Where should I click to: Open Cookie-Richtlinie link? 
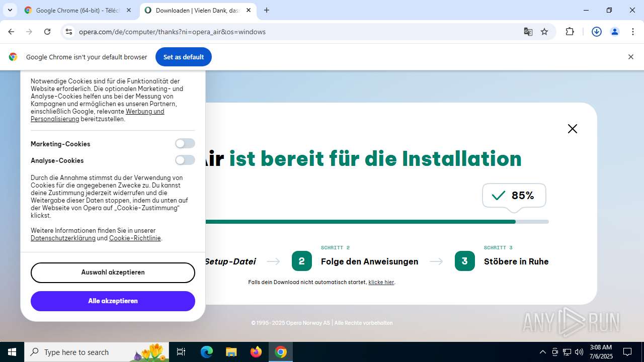point(135,238)
